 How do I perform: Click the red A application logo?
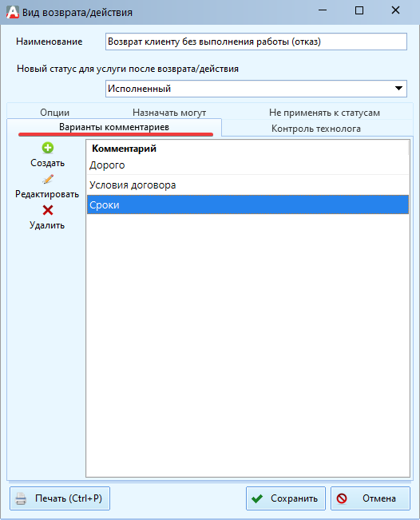tap(13, 12)
